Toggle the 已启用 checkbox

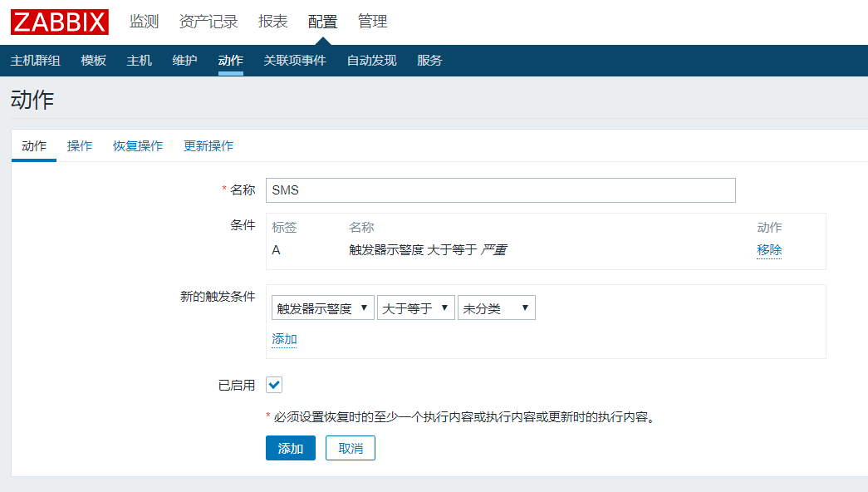274,385
